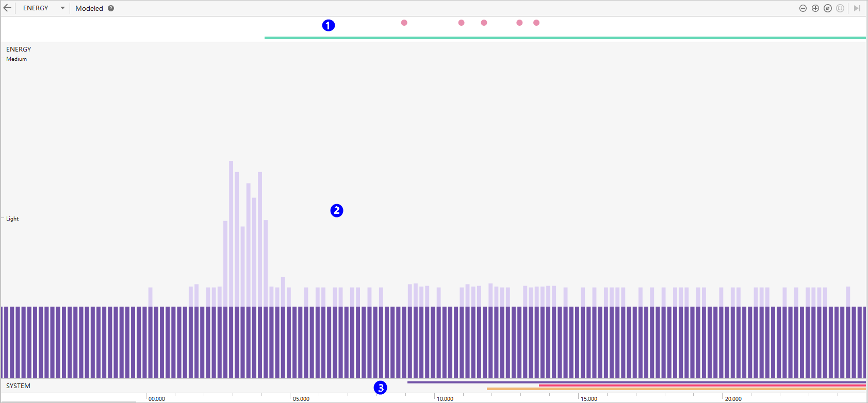Click the Modeled help question-mark icon
Screen dimensions: 868x403
[111, 8]
